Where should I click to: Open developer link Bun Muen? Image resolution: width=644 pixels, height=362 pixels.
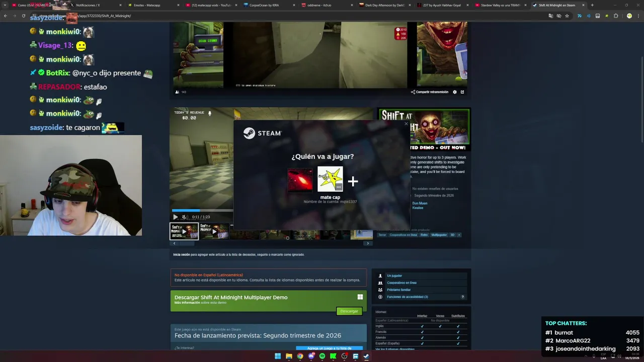pyautogui.click(x=420, y=203)
